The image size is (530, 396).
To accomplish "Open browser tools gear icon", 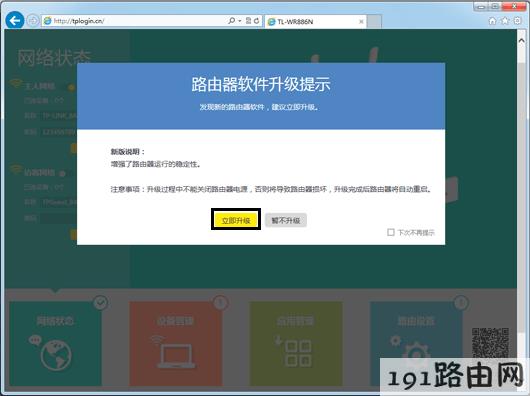I will (x=517, y=21).
